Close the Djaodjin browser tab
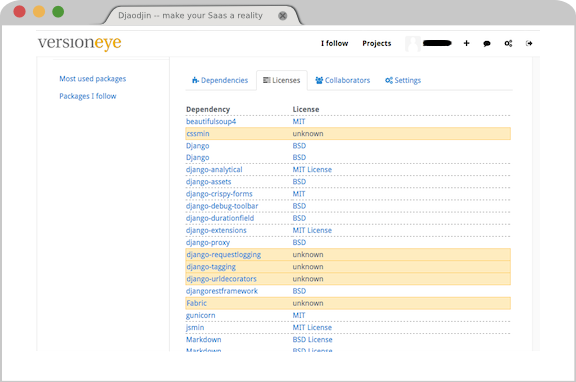This screenshot has width=576, height=382. [282, 16]
